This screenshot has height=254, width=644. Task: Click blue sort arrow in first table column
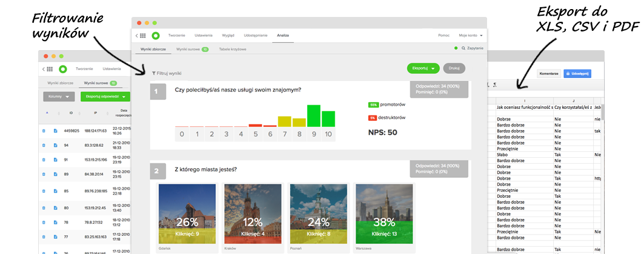pos(47,112)
